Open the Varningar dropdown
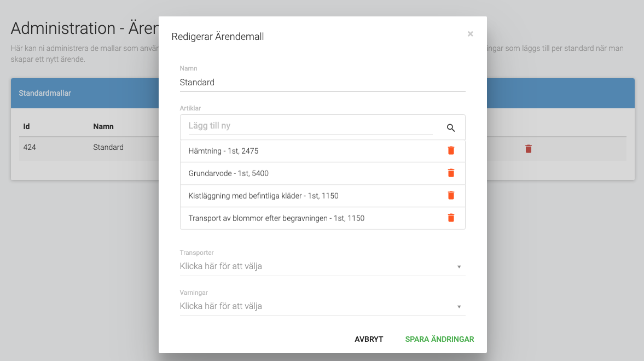 click(322, 306)
